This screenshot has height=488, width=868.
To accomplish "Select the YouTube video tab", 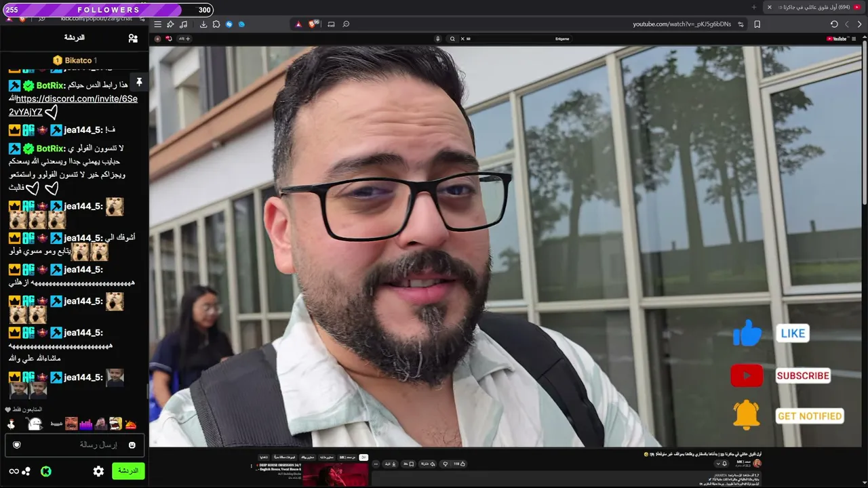I will click(814, 7).
